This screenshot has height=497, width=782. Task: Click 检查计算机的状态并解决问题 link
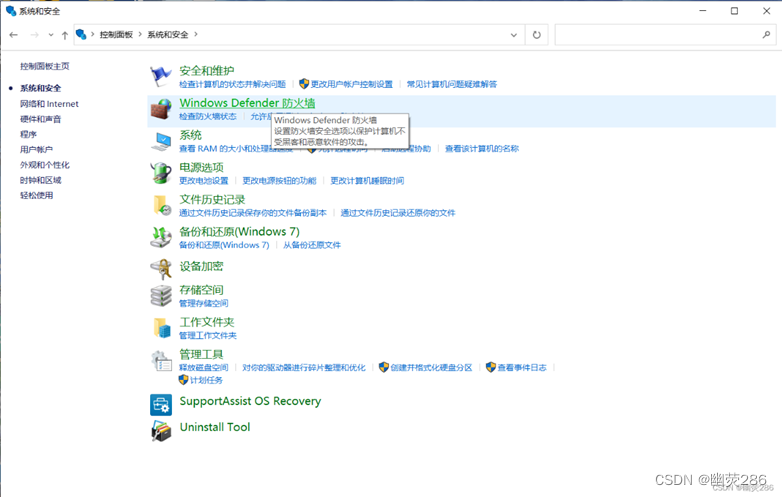click(x=232, y=84)
